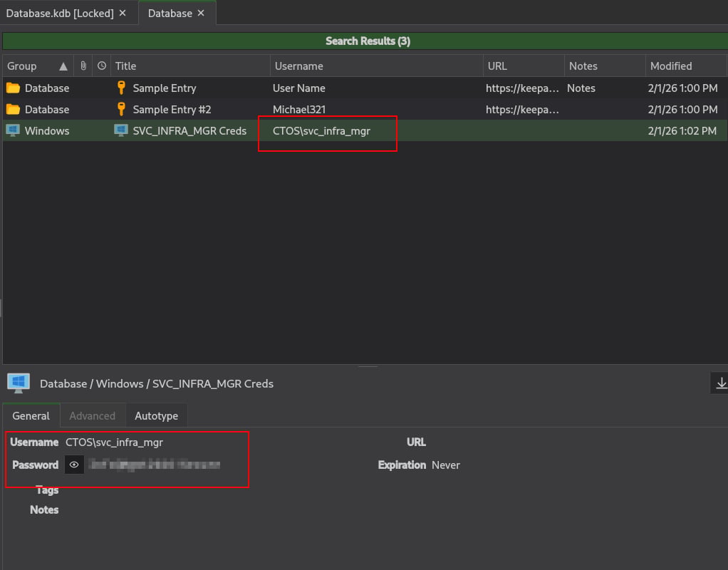Viewport: 728px width, 570px height.
Task: Click the key icon of Sample Entry
Action: pyautogui.click(x=121, y=88)
